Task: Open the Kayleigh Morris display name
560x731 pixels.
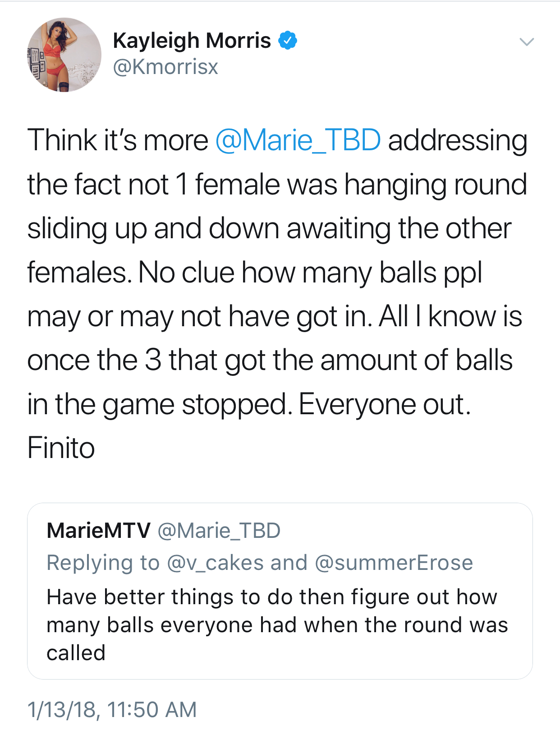Action: pos(192,41)
